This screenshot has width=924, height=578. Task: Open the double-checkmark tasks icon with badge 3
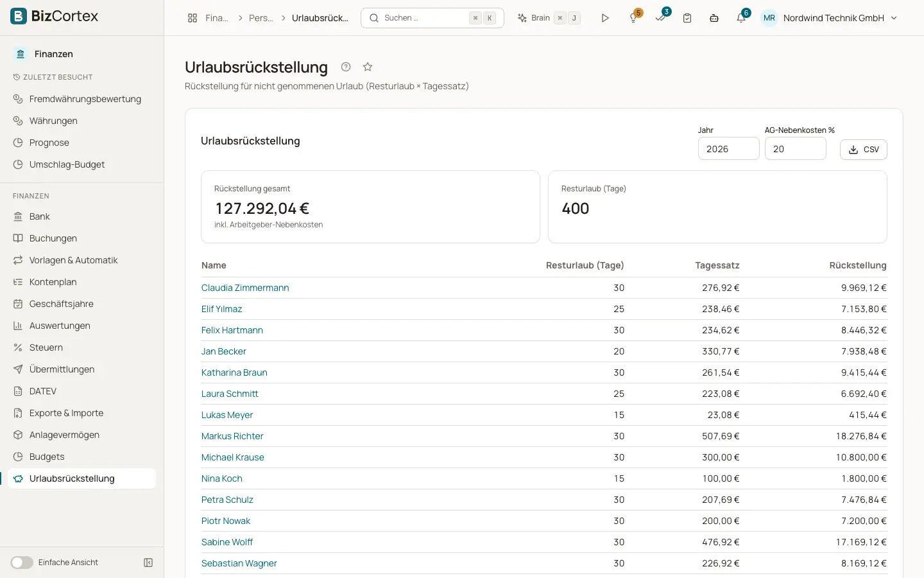[661, 18]
